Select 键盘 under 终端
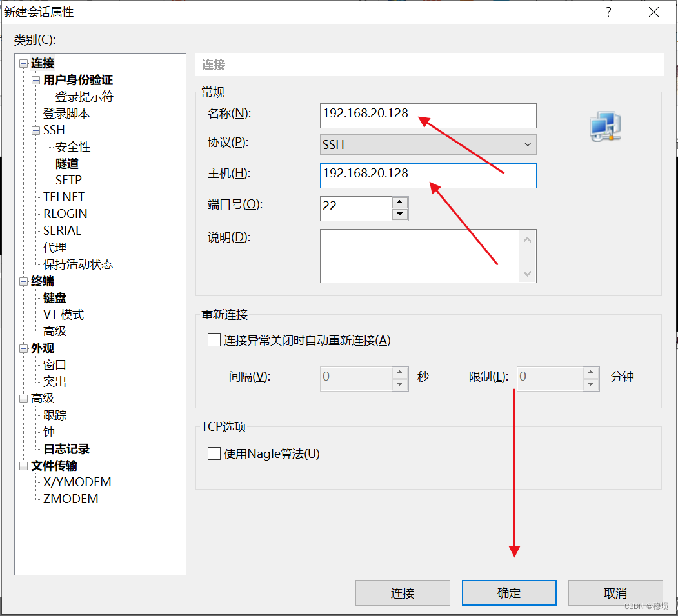The height and width of the screenshot is (616, 678). coord(54,297)
